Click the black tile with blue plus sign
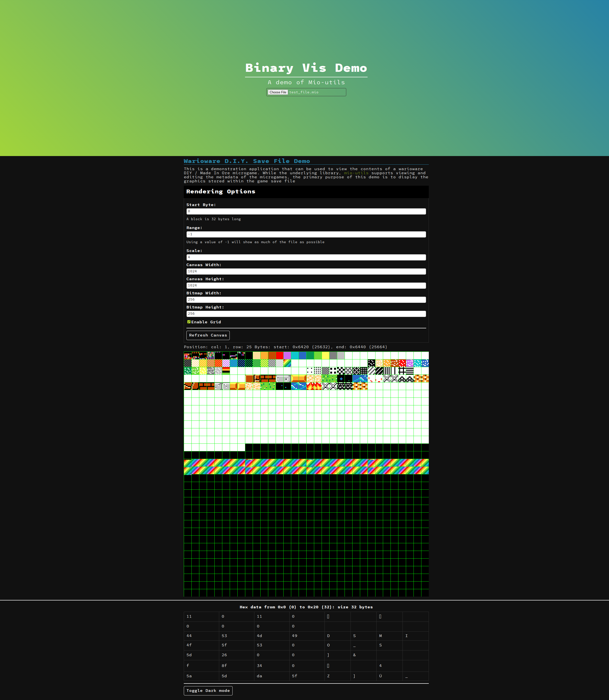Image resolution: width=609 pixels, height=700 pixels. coord(341,379)
